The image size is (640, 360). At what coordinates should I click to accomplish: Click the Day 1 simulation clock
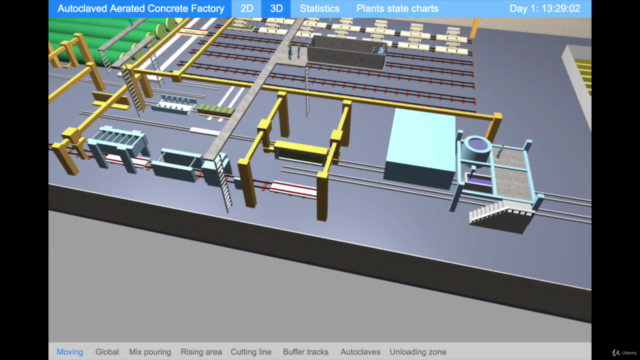[x=544, y=9]
